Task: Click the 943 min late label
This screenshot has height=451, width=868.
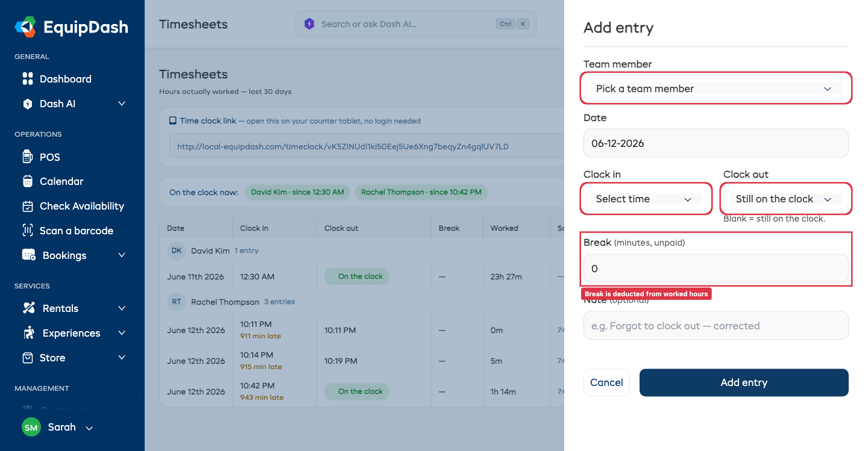Action: point(262,397)
